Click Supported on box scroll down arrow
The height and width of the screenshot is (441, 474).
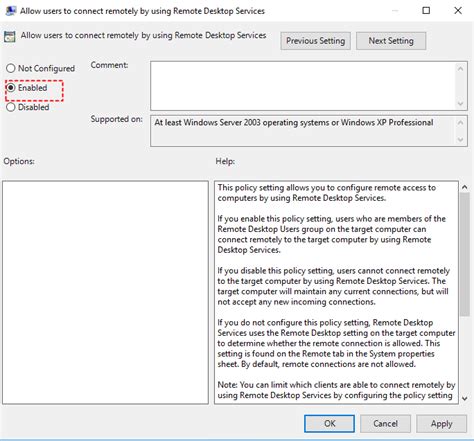pos(461,140)
